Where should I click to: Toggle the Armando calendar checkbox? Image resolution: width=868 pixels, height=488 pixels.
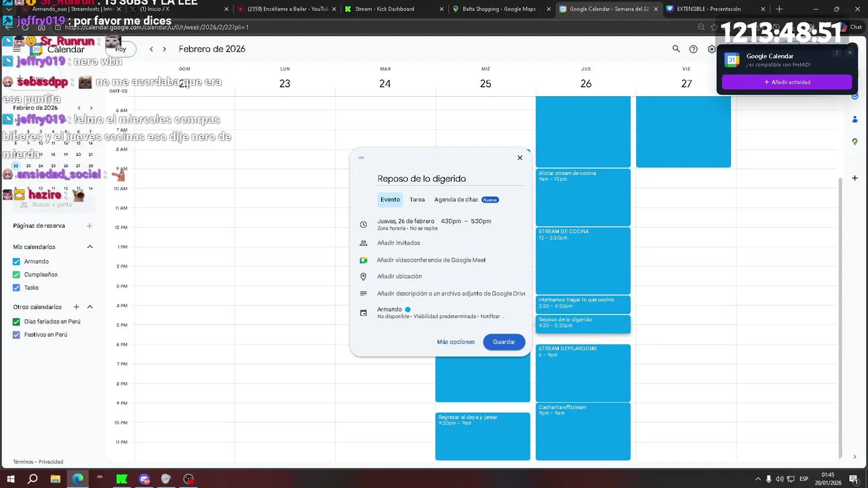tap(16, 262)
